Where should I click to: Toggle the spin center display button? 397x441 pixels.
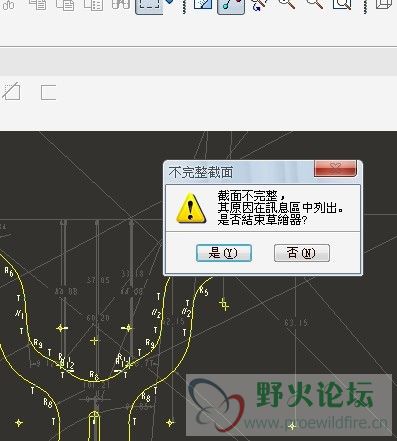(231, 5)
